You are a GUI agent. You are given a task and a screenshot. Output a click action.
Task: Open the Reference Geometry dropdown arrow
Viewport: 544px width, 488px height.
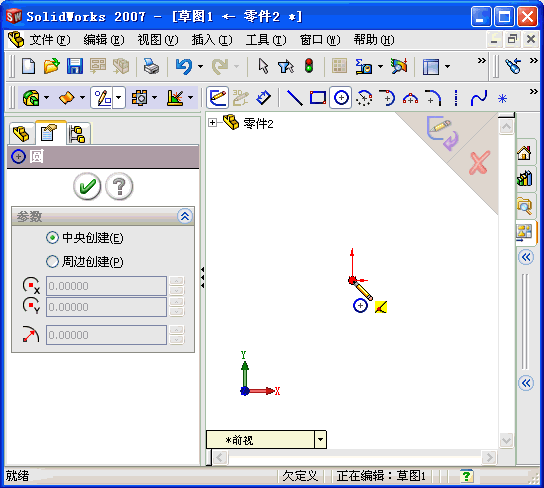coord(190,97)
